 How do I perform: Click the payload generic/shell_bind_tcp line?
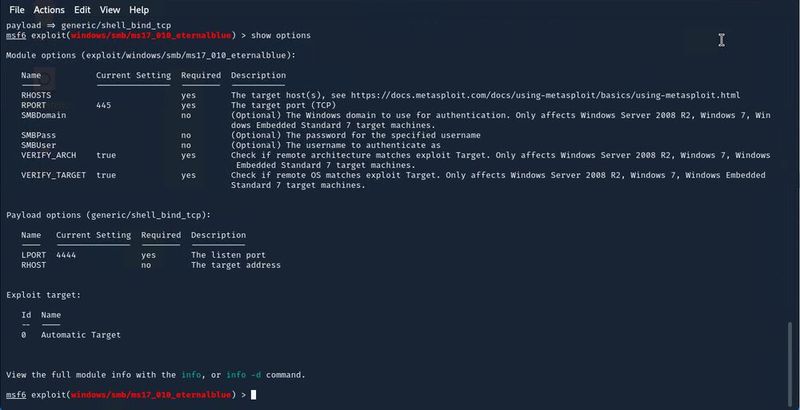[89, 25]
